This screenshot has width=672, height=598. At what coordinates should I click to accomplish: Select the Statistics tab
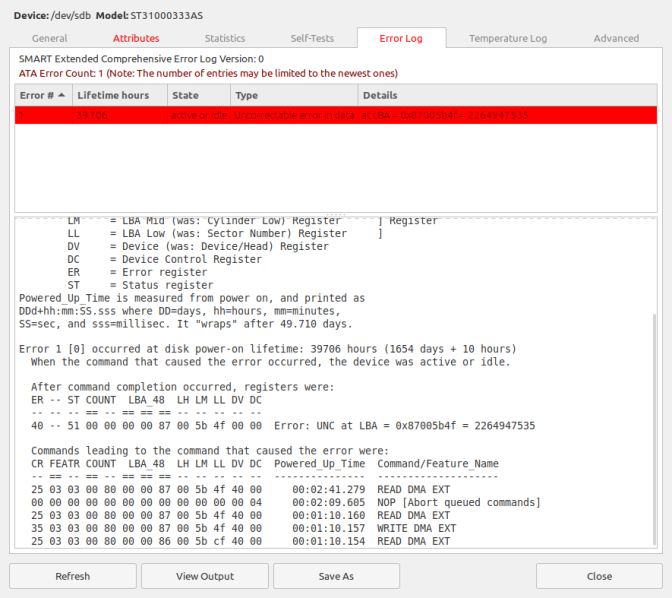pyautogui.click(x=225, y=38)
